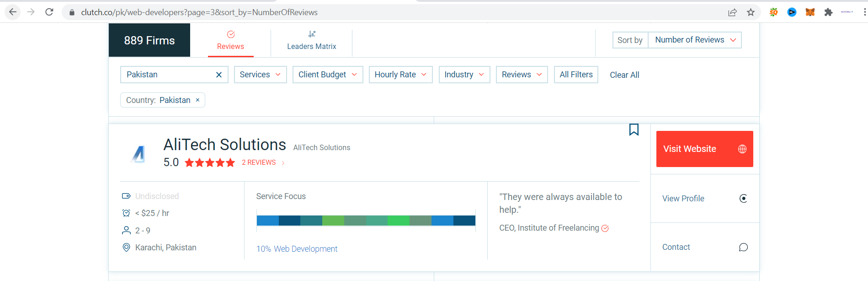Click the verified checkmark next to CEO review
The height and width of the screenshot is (281, 868).
tap(605, 228)
